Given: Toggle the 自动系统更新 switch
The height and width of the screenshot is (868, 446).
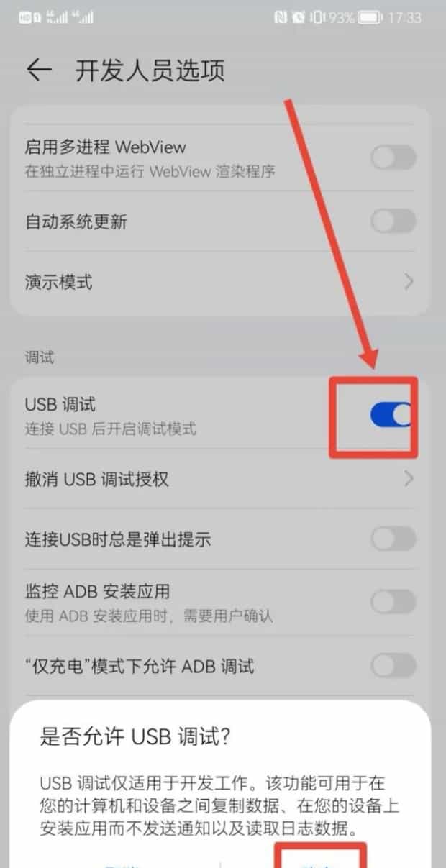Looking at the screenshot, I should tap(393, 221).
